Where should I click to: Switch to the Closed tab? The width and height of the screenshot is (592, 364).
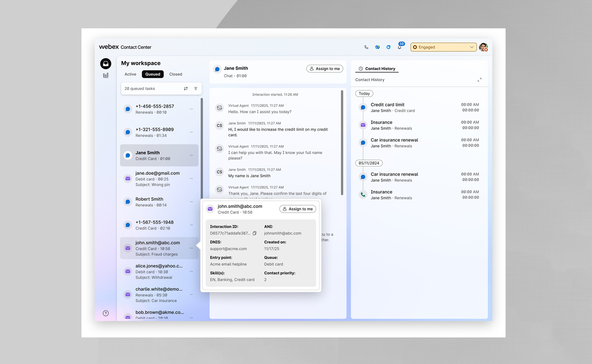pyautogui.click(x=176, y=74)
